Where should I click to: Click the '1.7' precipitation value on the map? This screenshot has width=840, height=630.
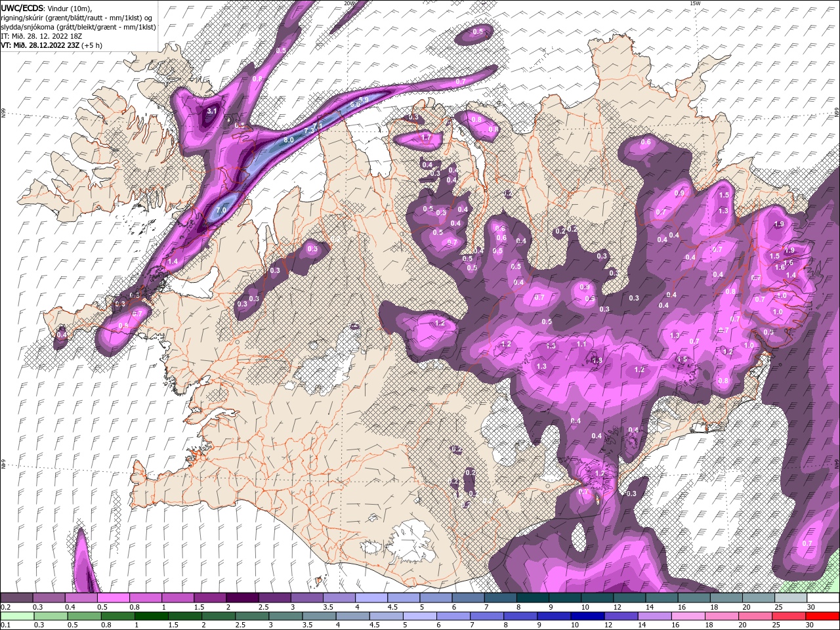425,138
